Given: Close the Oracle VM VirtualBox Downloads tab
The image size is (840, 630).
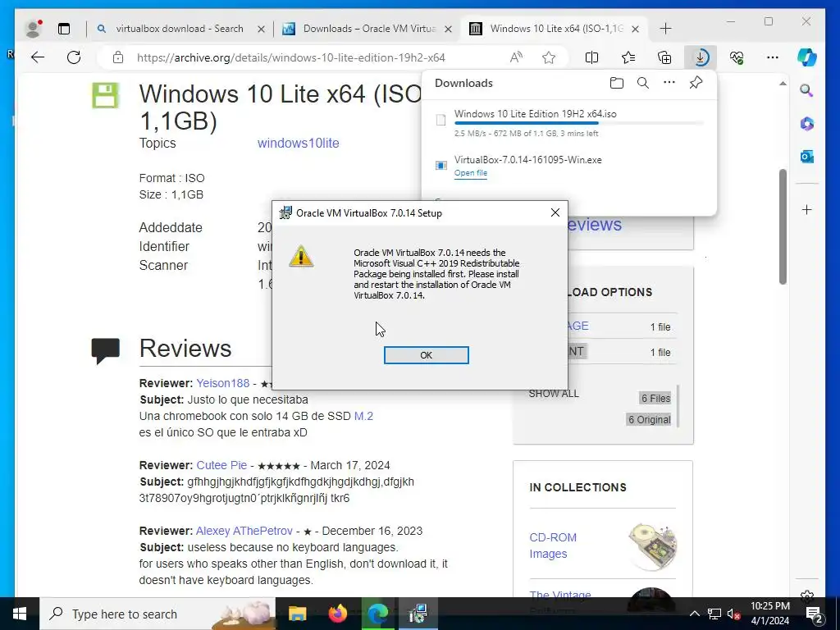Looking at the screenshot, I should click(x=449, y=29).
